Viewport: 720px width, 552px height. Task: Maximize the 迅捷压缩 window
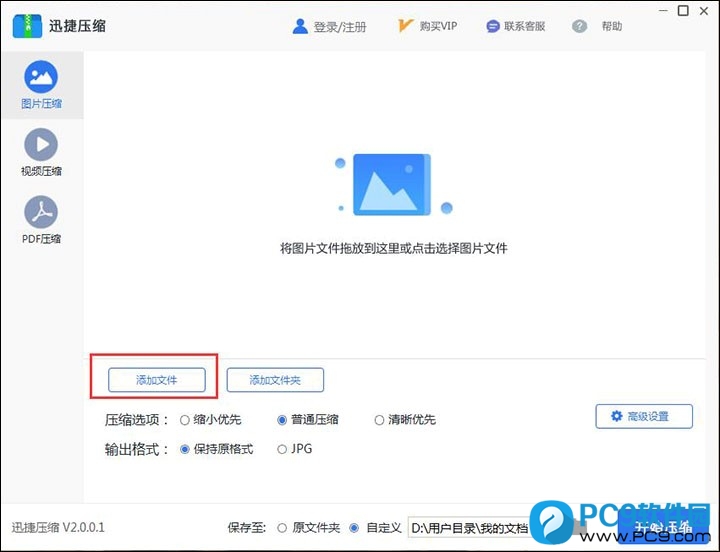coord(683,11)
